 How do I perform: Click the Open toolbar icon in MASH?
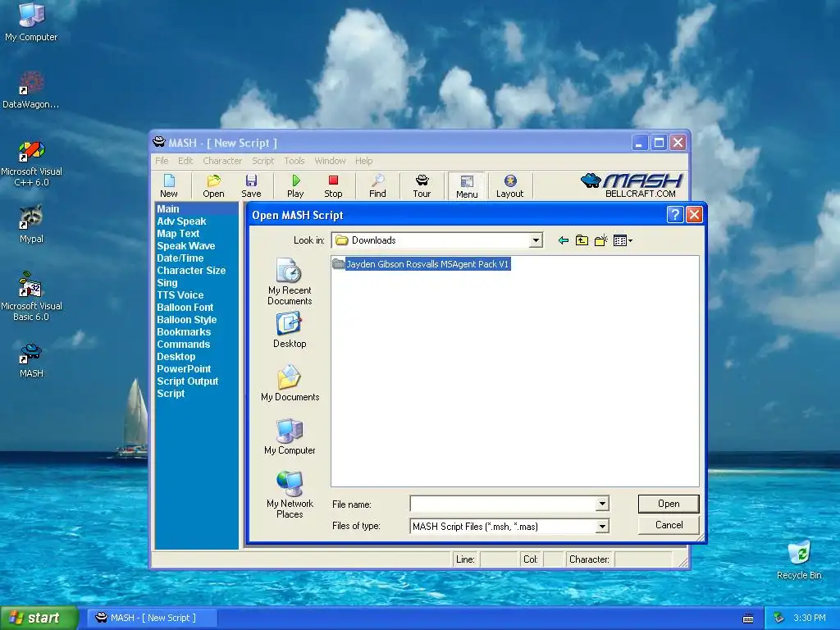[x=213, y=186]
